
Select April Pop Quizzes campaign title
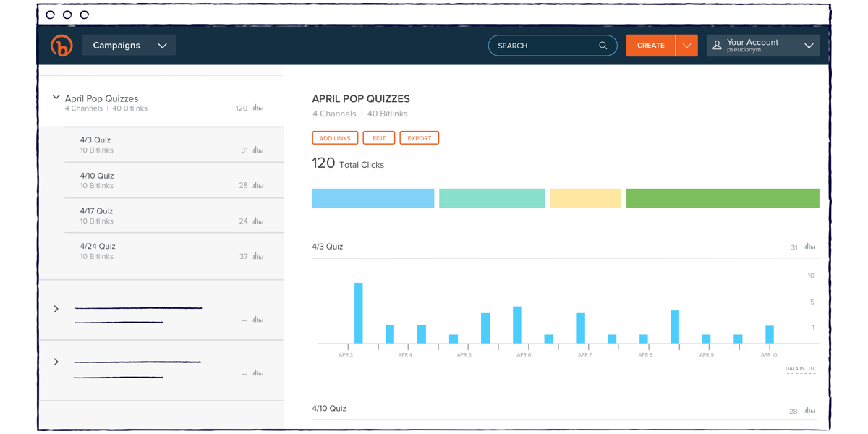[101, 98]
